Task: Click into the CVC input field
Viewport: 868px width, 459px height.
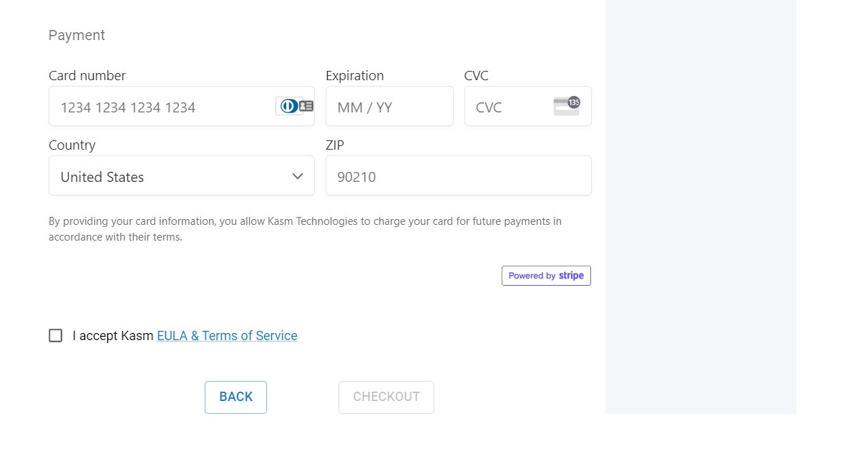Action: 508,107
